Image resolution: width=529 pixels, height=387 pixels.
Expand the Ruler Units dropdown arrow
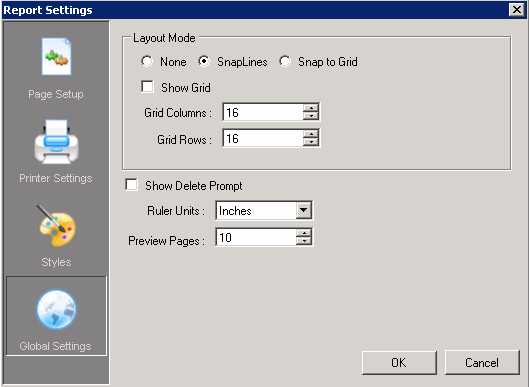(304, 211)
